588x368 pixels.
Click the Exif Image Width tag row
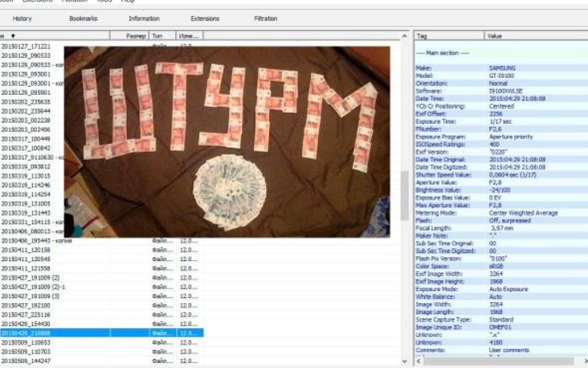click(x=501, y=274)
